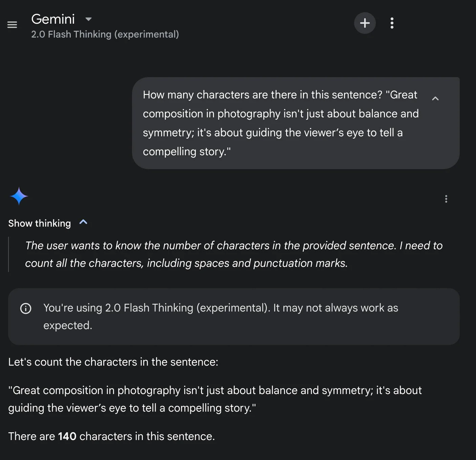
Task: Open the hamburger main menu
Action: 12,25
